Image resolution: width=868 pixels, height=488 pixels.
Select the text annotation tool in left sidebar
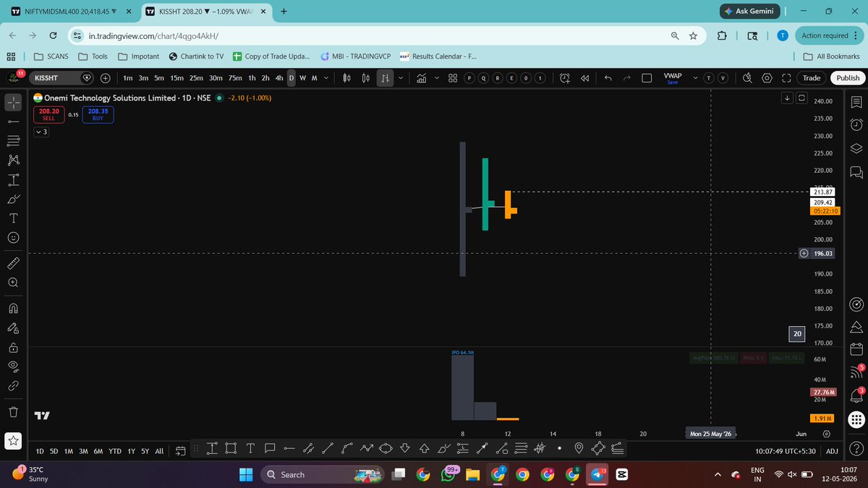click(13, 218)
